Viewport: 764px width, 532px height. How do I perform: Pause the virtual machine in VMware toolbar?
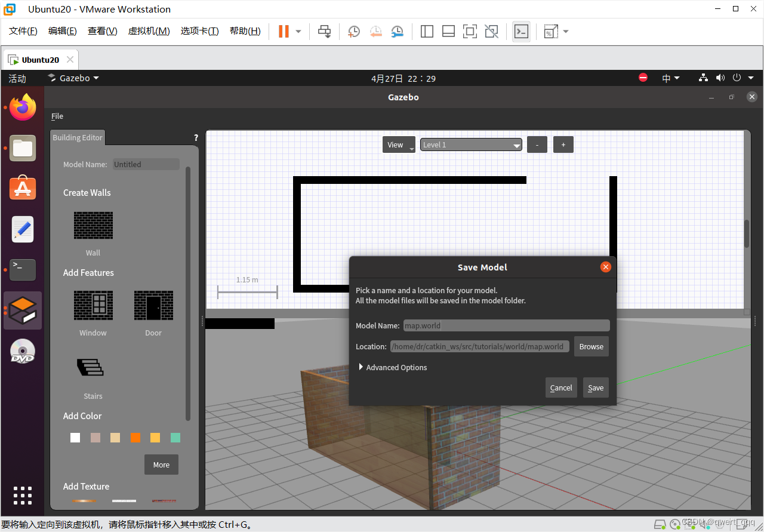pyautogui.click(x=284, y=32)
